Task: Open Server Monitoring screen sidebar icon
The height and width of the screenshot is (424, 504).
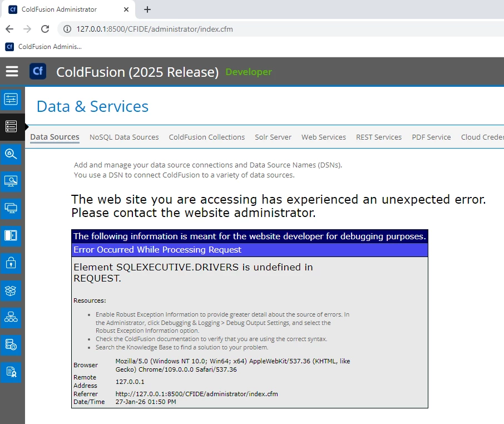Action: click(11, 181)
